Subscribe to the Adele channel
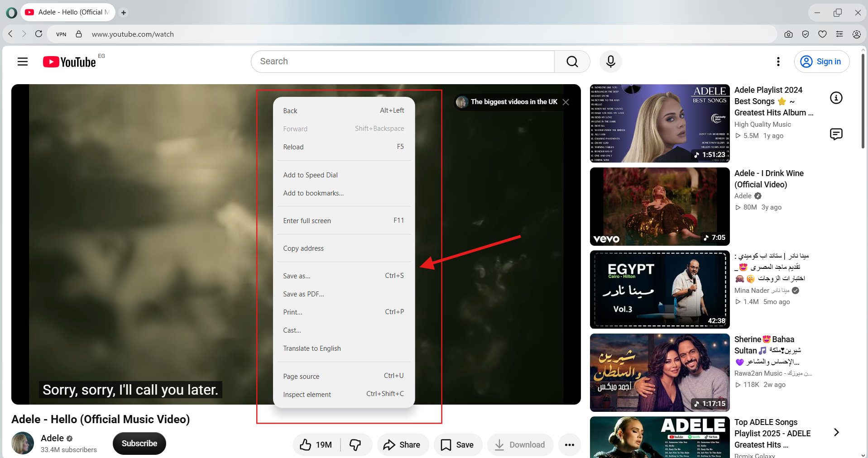This screenshot has height=458, width=868. tap(139, 444)
